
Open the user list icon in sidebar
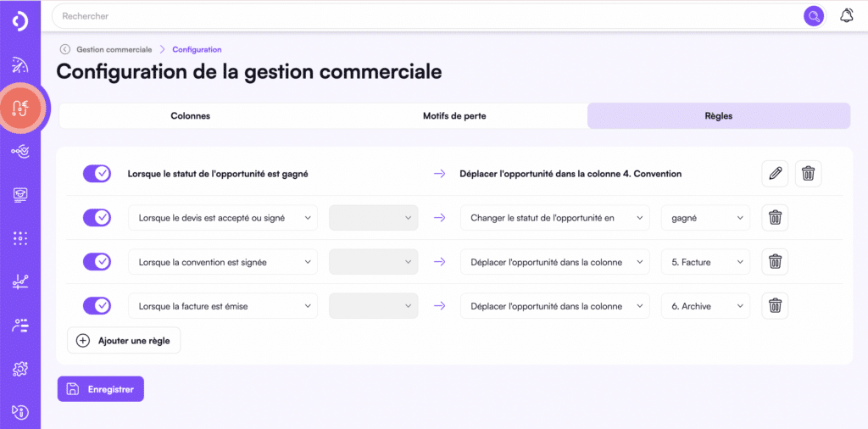pyautogui.click(x=20, y=326)
